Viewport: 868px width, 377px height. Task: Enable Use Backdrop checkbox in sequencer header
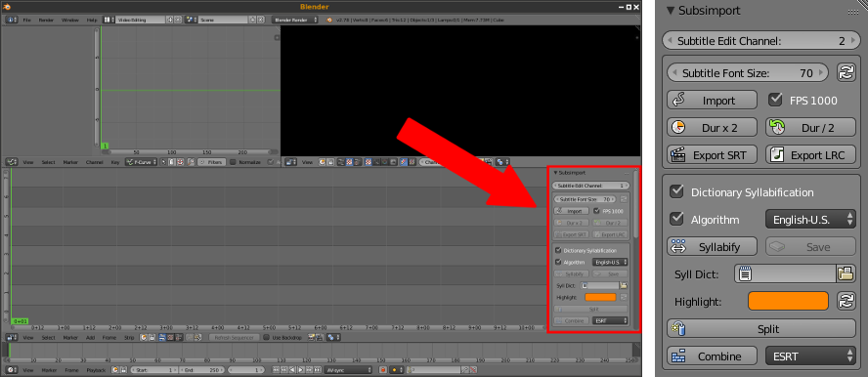(x=266, y=337)
